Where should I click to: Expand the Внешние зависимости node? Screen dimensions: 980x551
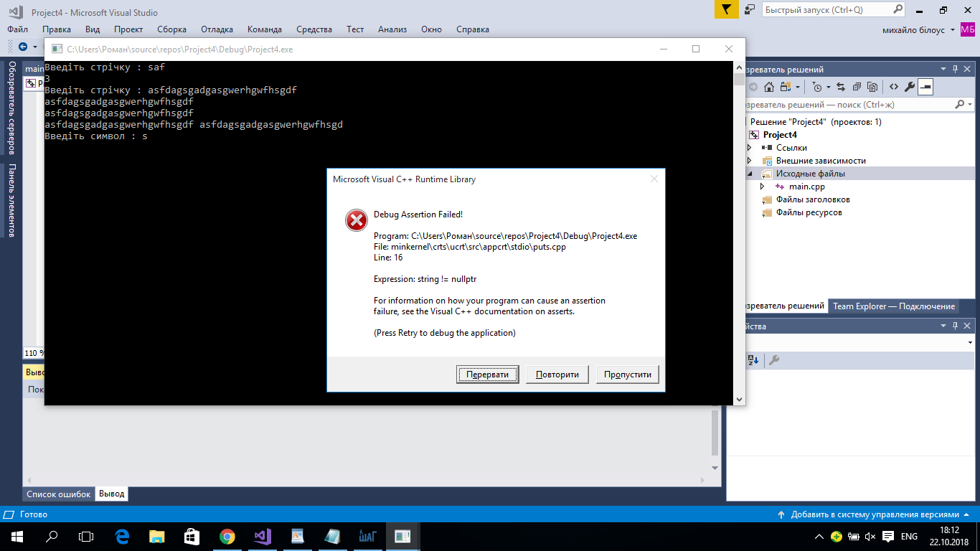(750, 161)
